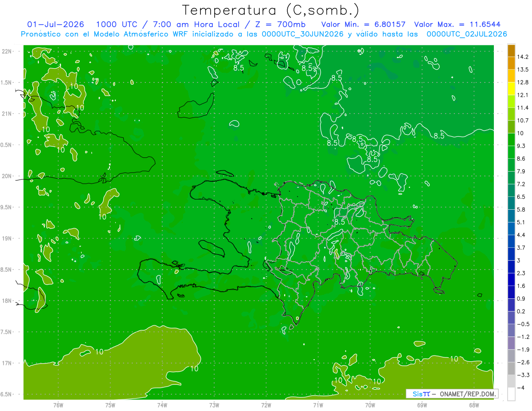Click purple swatch between -1.2 and -1.9
The width and height of the screenshot is (532, 411).
[x=511, y=343]
